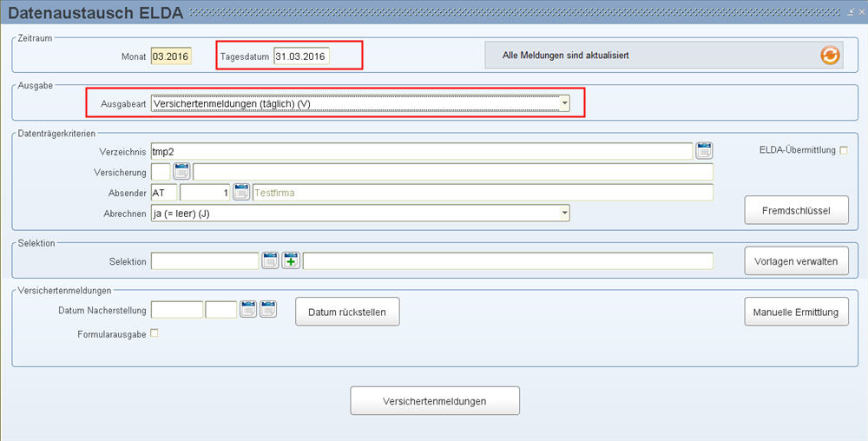Click the Selektion code input field
Viewport: 868px width, 441px height.
205,261
